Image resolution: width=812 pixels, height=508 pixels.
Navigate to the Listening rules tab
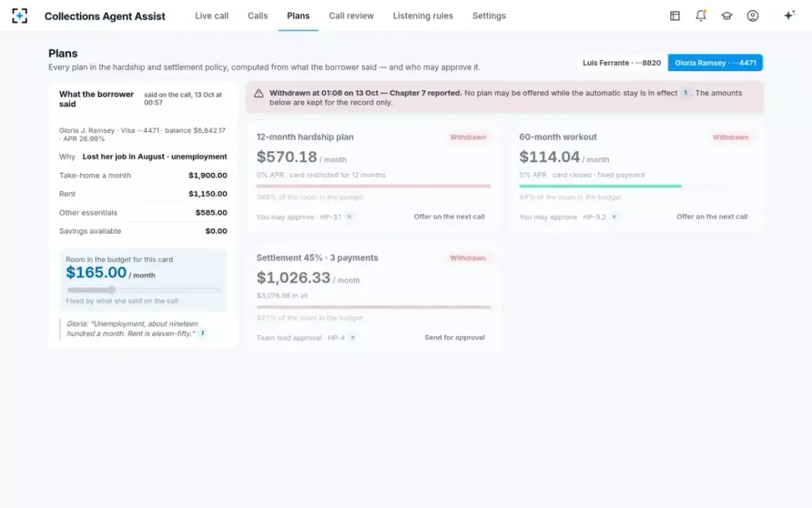pyautogui.click(x=423, y=16)
